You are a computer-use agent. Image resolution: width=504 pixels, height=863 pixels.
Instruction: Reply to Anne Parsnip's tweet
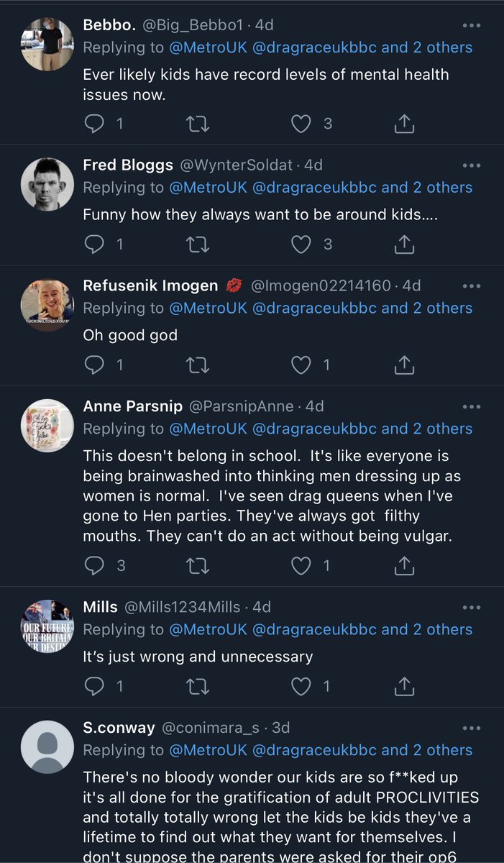tap(95, 566)
